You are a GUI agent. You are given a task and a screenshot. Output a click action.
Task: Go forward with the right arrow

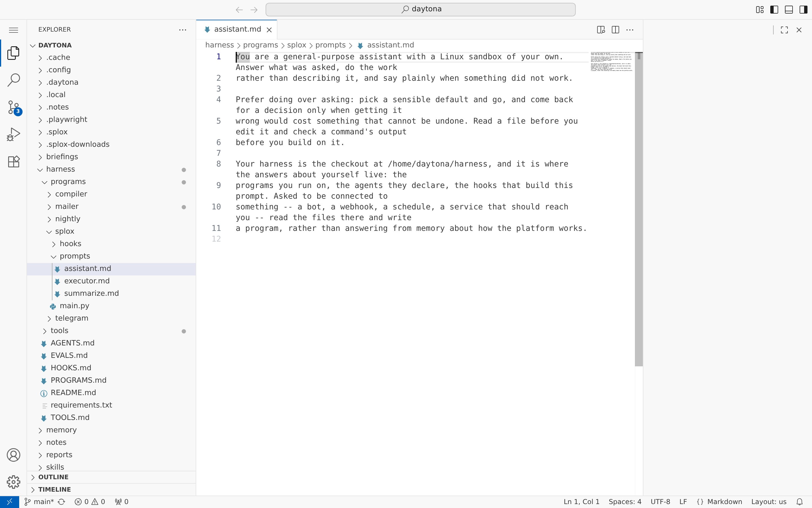(x=254, y=10)
